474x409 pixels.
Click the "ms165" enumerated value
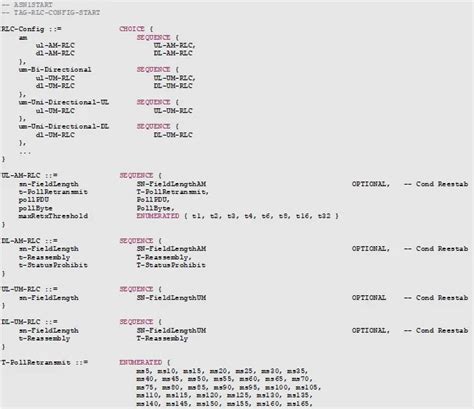coord(298,404)
